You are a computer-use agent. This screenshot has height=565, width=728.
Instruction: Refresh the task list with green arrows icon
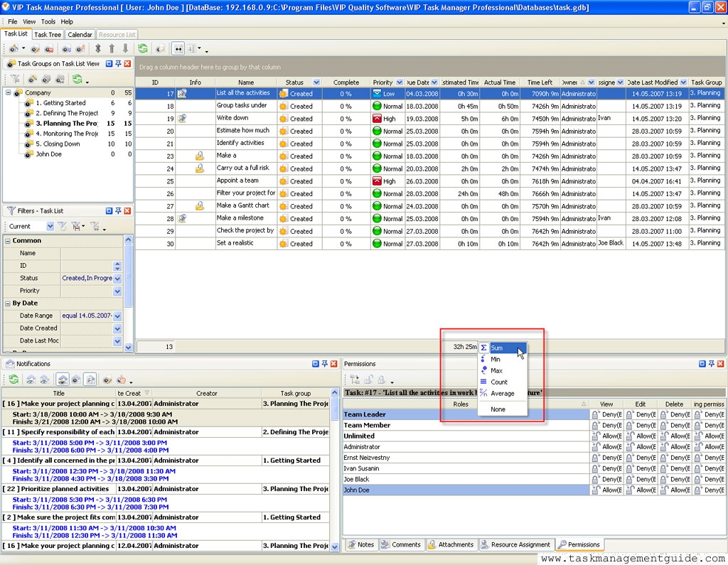[142, 48]
